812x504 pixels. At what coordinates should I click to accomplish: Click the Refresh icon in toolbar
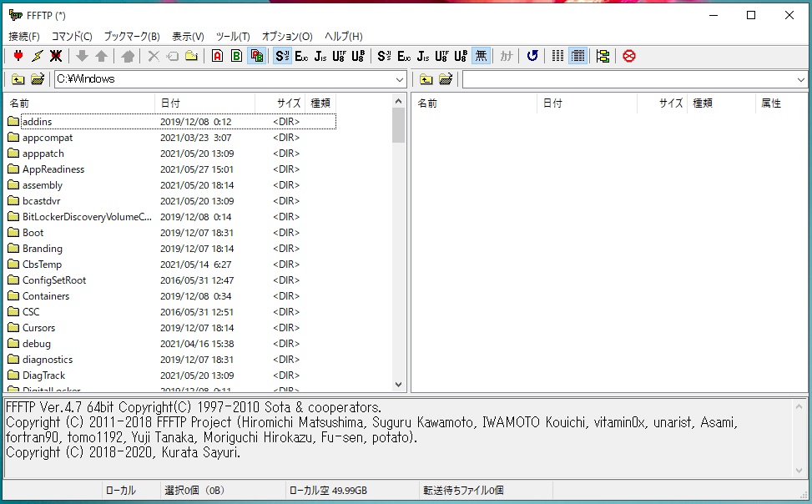[x=532, y=56]
